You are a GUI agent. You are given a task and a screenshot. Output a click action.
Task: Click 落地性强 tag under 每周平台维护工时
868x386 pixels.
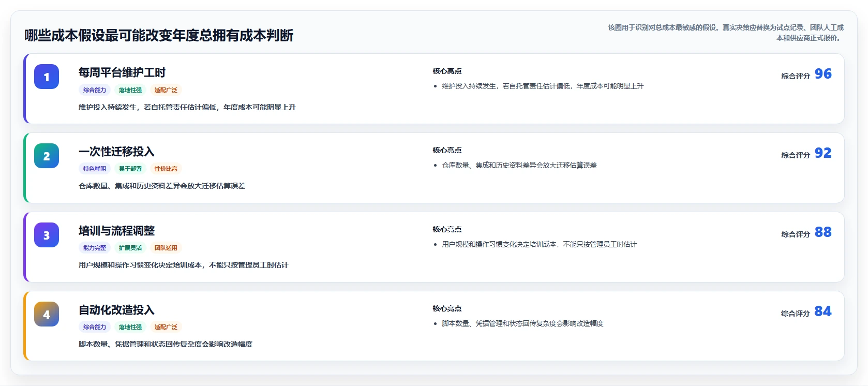tap(130, 90)
